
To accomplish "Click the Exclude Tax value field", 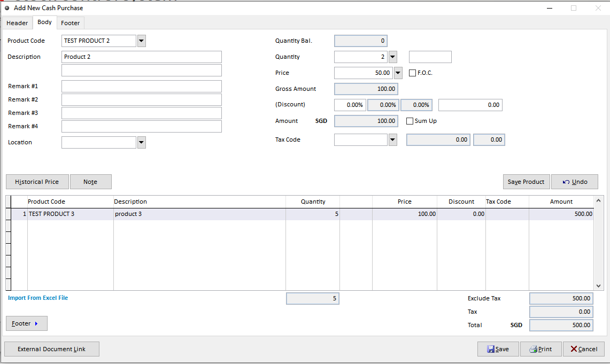I will [x=561, y=298].
